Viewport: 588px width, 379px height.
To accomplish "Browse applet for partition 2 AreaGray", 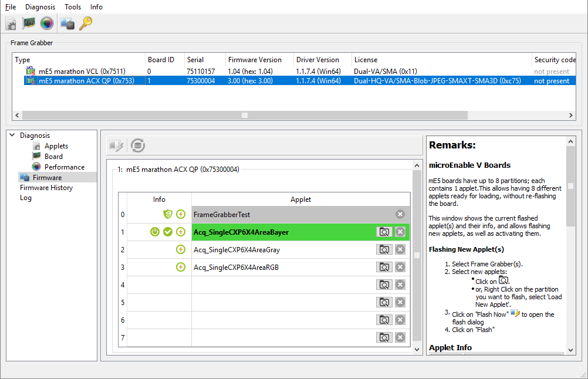I will click(x=384, y=249).
